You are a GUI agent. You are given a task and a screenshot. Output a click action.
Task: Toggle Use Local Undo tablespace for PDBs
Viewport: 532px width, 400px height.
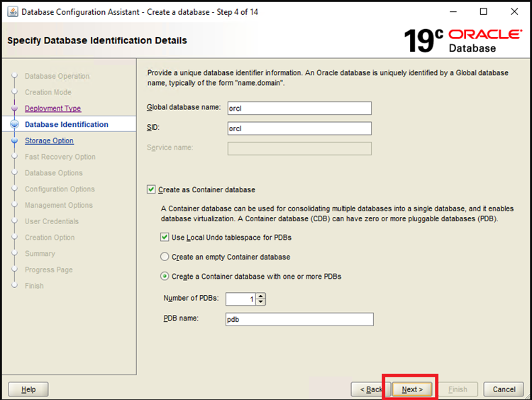tap(165, 237)
